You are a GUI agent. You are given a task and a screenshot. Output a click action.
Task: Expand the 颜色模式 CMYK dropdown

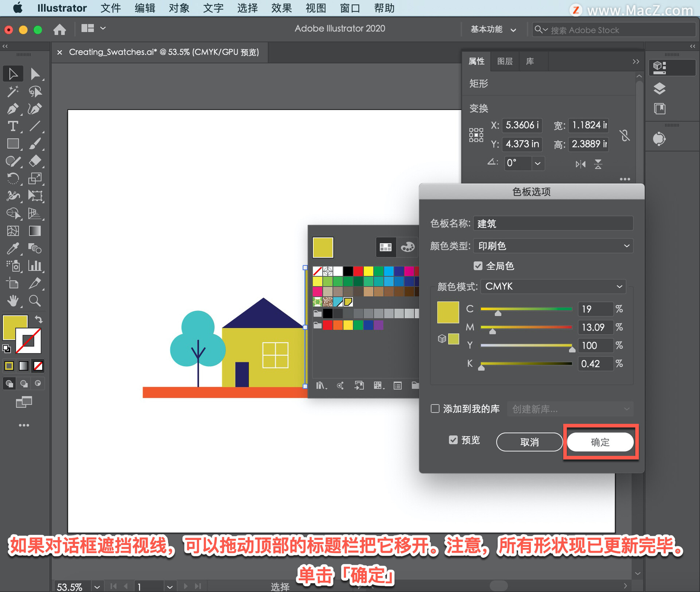pos(553,286)
